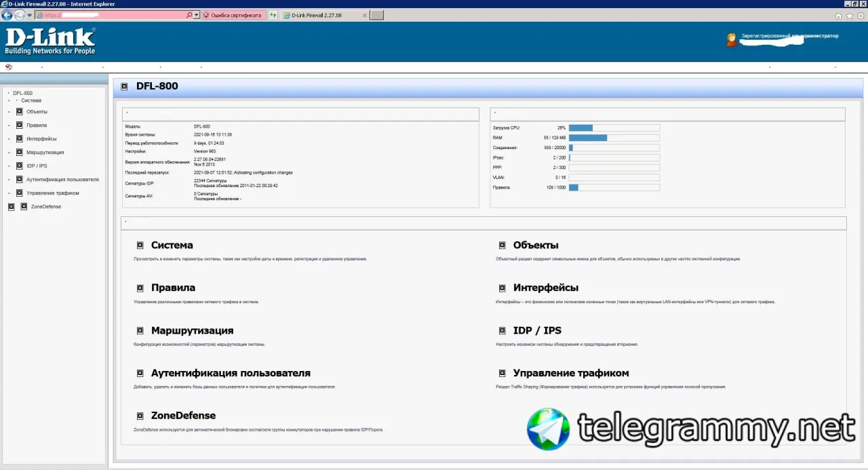Viewport: 868px width, 470px height.
Task: Click icon next to 'Маршрутизация' section heading
Action: point(140,331)
